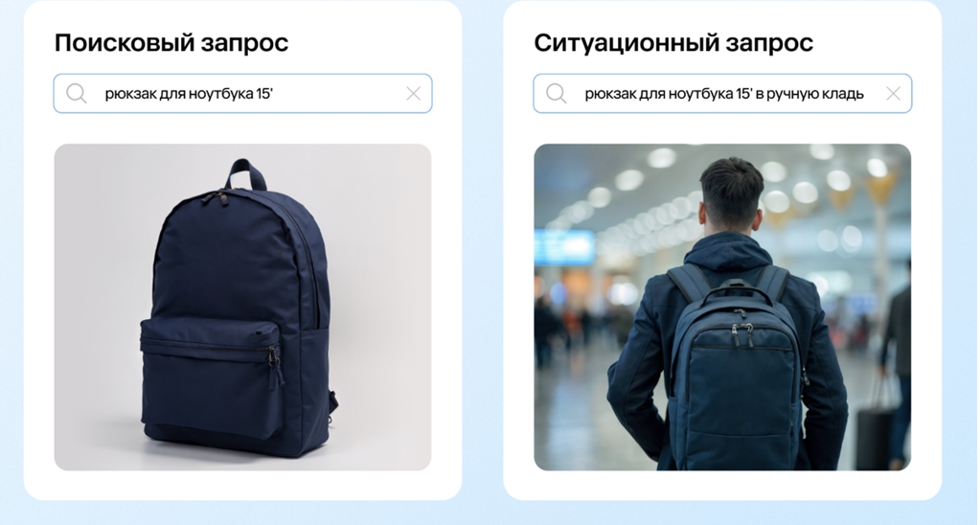This screenshot has width=980, height=525.
Task: Clear the 'рюкзак для ноутбука 15'' search query
Action: point(413,94)
